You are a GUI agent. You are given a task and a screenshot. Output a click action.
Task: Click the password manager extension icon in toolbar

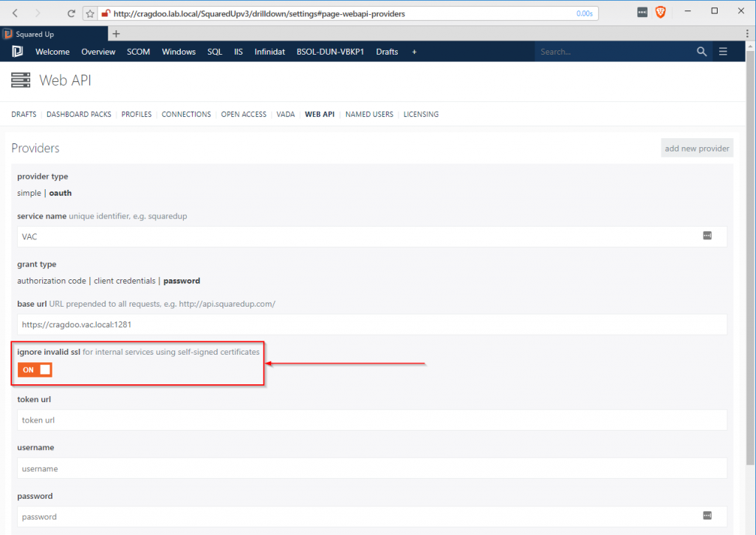click(x=642, y=13)
